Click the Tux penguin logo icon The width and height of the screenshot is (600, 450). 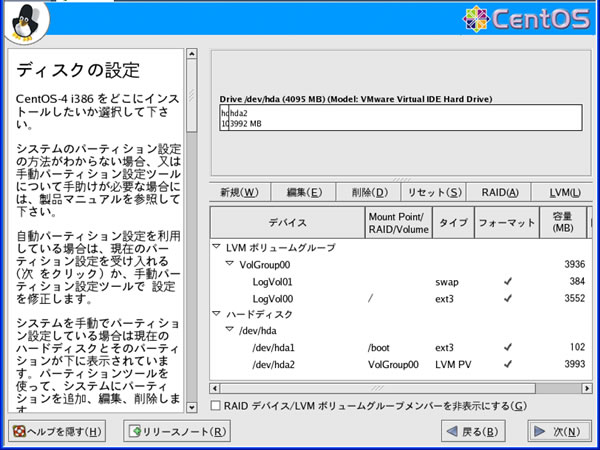coord(25,22)
